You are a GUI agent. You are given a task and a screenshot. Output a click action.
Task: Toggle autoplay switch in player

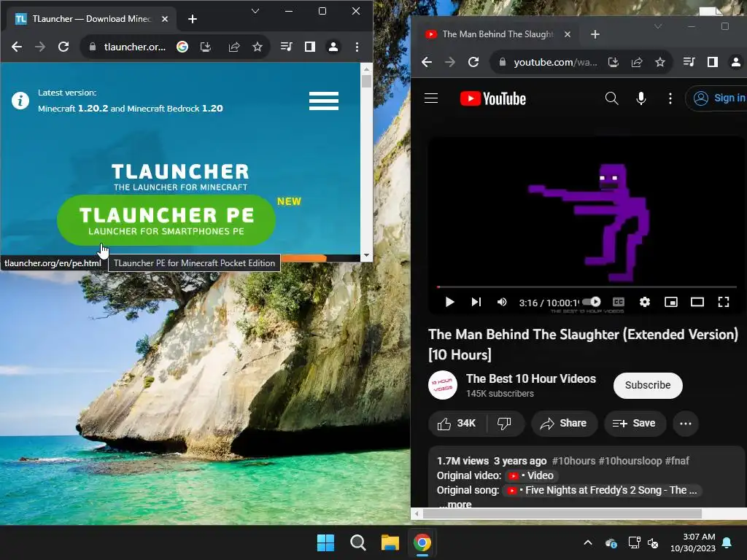pos(591,301)
